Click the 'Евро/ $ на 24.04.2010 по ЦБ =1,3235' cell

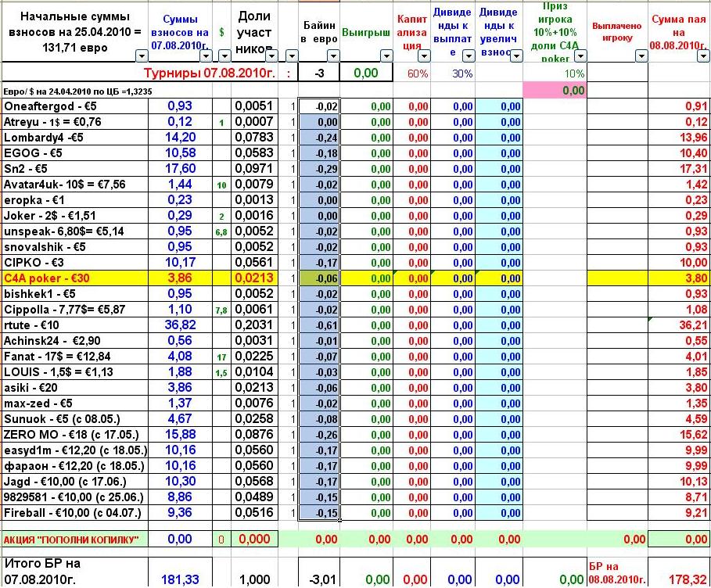[77, 91]
